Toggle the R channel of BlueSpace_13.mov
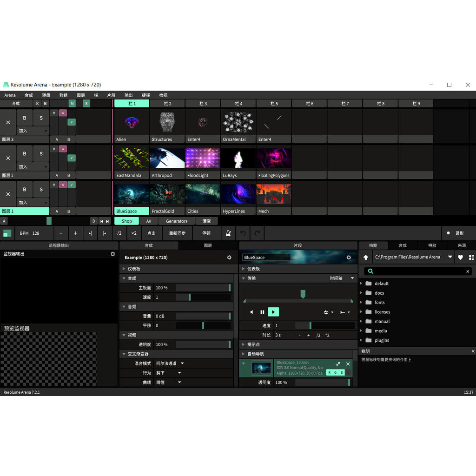The image size is (476, 476). pos(330,372)
